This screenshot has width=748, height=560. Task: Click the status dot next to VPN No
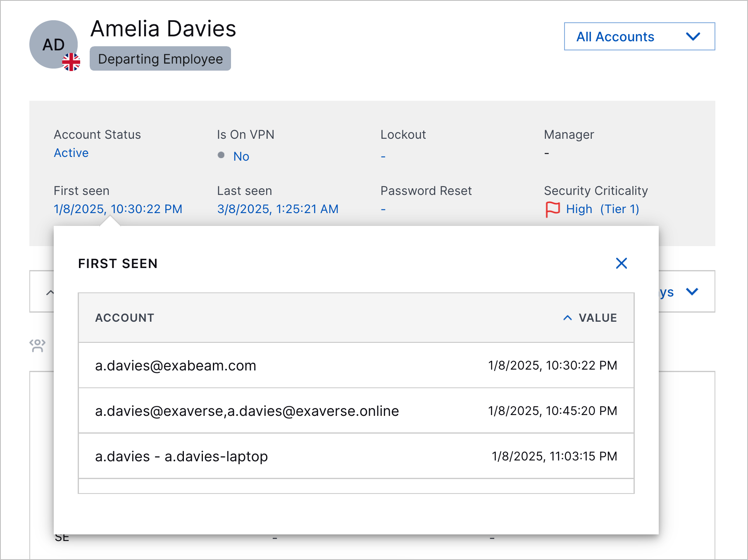tap(222, 156)
